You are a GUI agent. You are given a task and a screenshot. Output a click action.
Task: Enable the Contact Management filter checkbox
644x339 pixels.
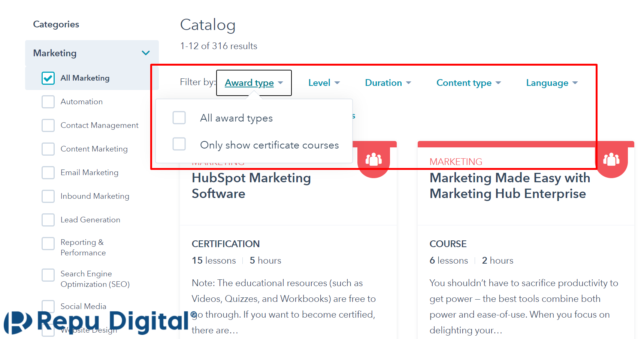click(x=48, y=125)
